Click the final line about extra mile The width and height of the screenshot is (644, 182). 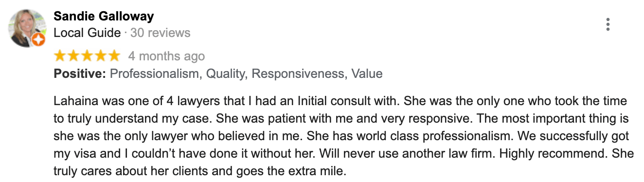199,171
